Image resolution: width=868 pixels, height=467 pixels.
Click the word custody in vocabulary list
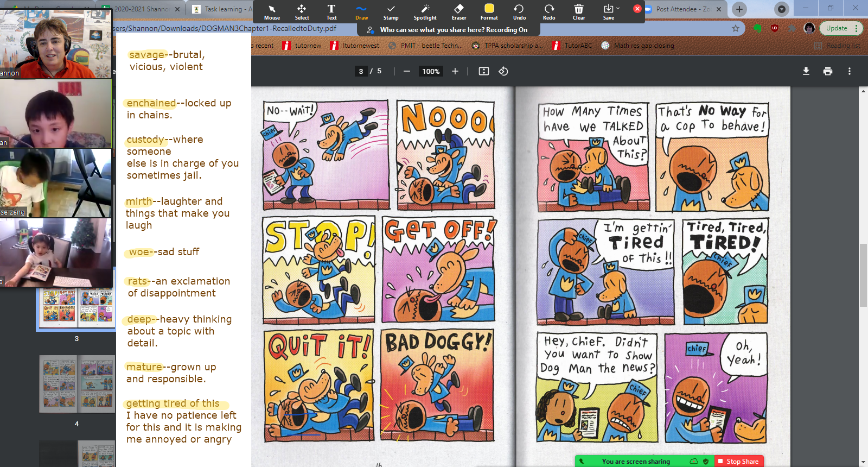(145, 139)
